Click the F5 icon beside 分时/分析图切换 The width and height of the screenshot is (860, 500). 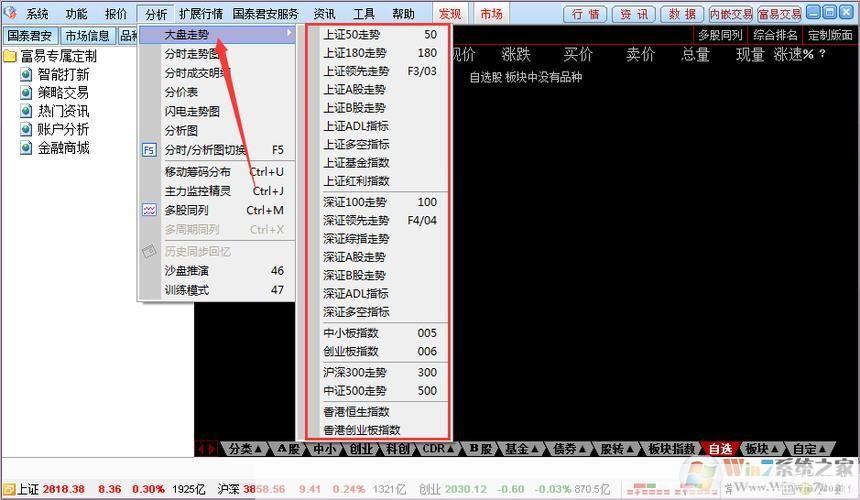coord(149,150)
